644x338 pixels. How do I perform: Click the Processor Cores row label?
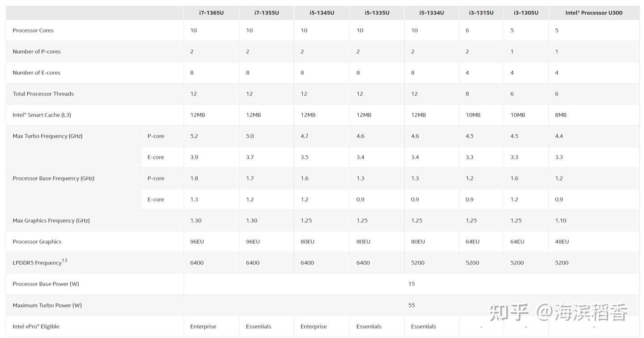(x=33, y=30)
